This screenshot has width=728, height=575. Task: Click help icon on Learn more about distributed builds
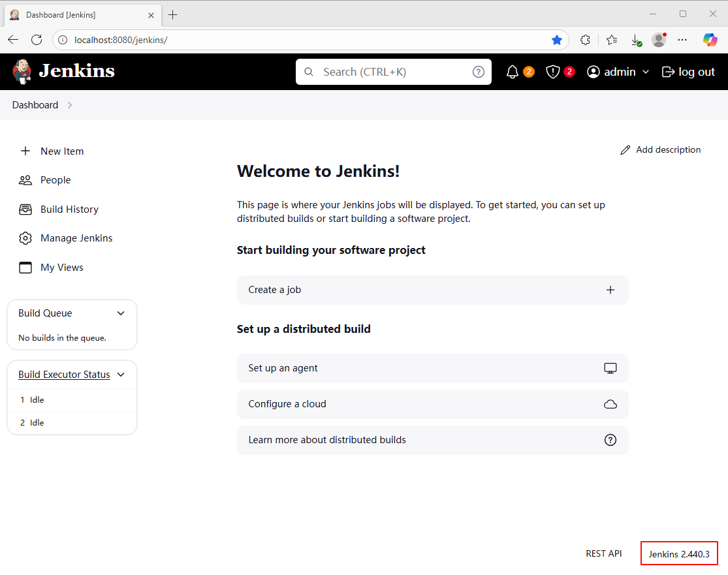610,440
